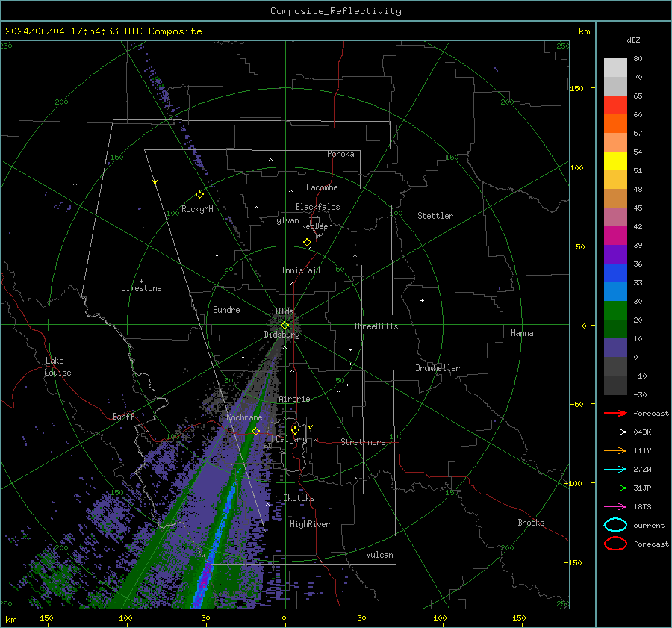Click the yellow diamond marker near RockyMH

[x=199, y=195]
